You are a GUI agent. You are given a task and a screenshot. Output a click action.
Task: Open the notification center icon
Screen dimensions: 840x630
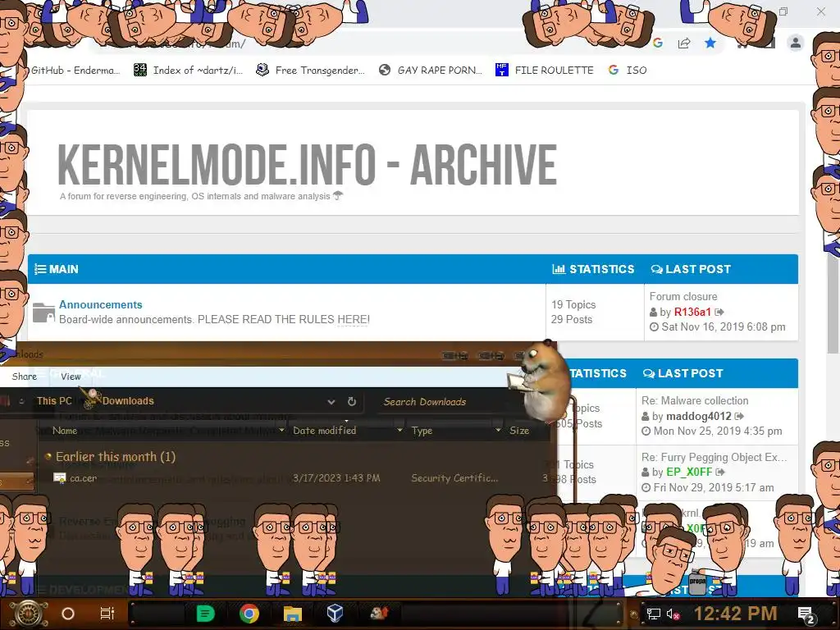pos(807,615)
